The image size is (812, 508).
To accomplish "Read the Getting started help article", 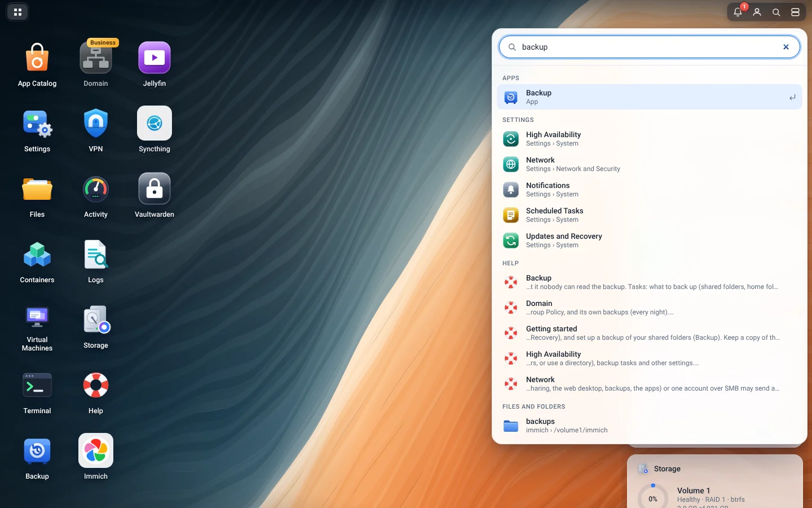I will tap(650, 333).
